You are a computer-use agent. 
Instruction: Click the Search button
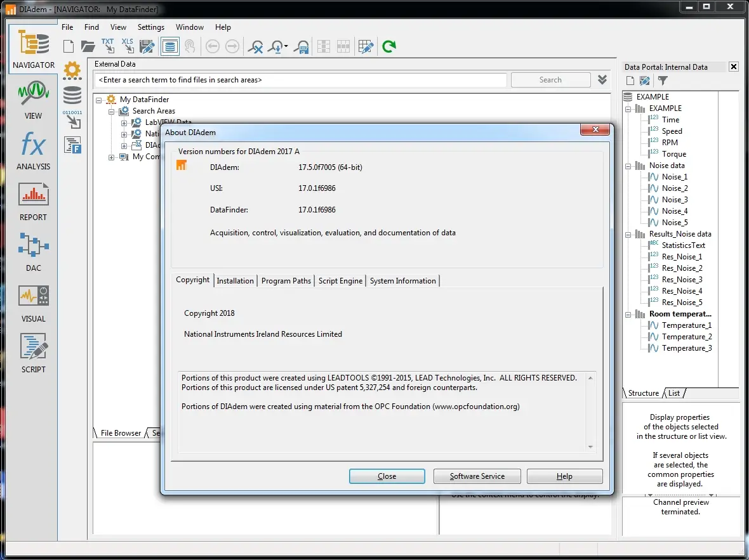coord(551,80)
